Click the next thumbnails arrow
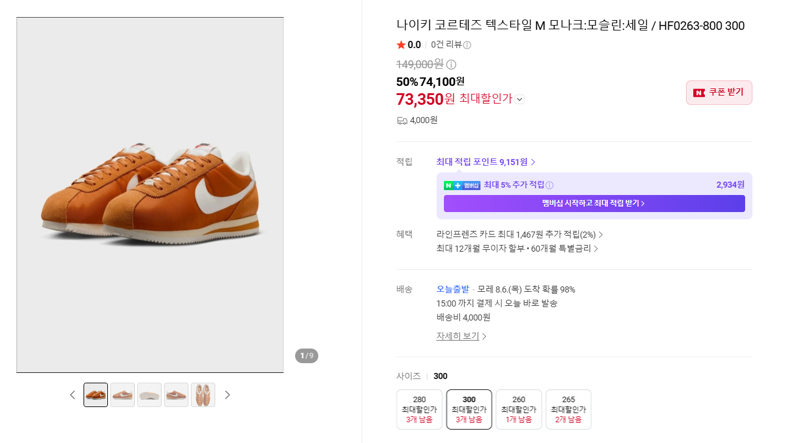800x443 pixels. pos(227,395)
